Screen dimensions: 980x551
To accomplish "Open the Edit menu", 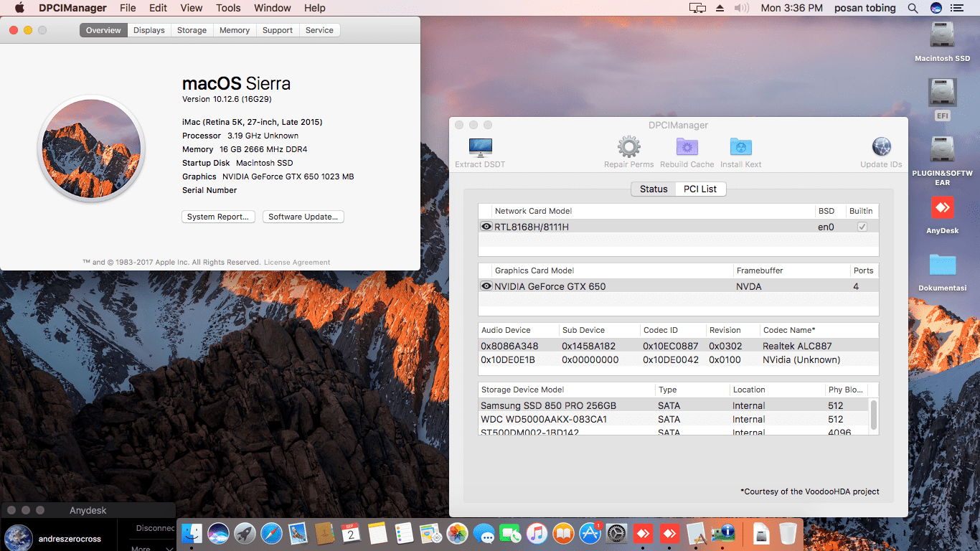I will [x=158, y=8].
